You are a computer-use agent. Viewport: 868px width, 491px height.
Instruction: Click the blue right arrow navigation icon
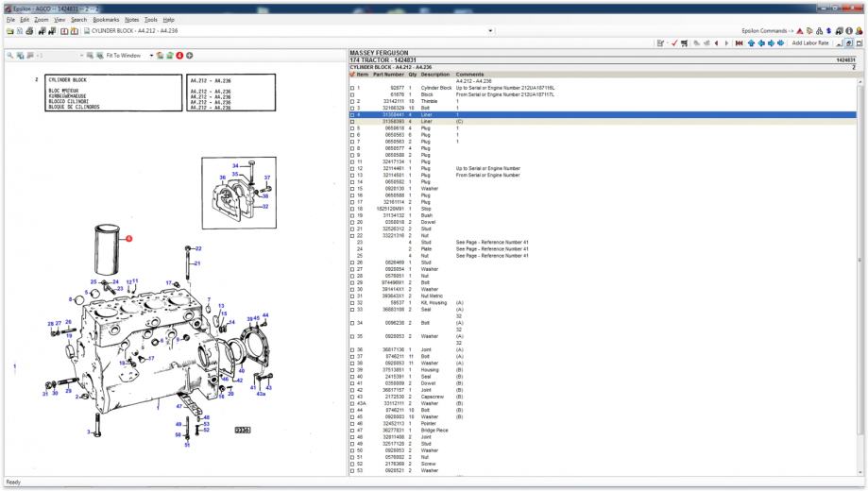coord(771,43)
